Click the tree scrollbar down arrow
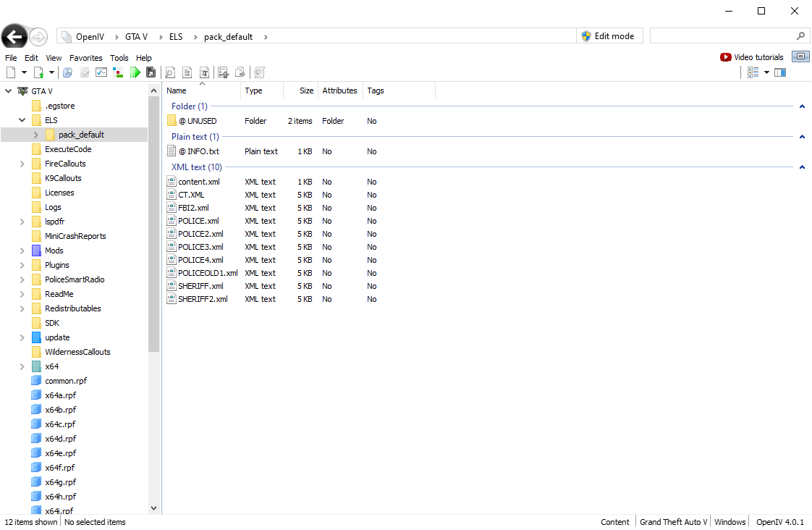 point(153,508)
